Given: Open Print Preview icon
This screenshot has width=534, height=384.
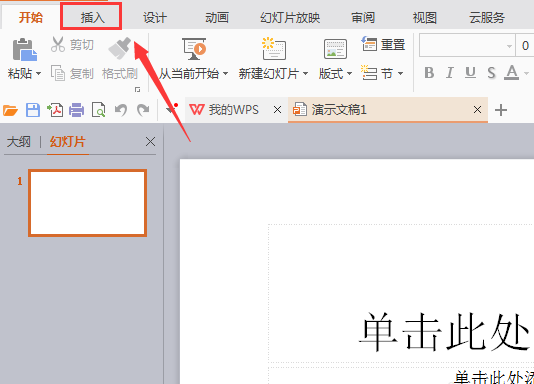Looking at the screenshot, I should click(98, 110).
